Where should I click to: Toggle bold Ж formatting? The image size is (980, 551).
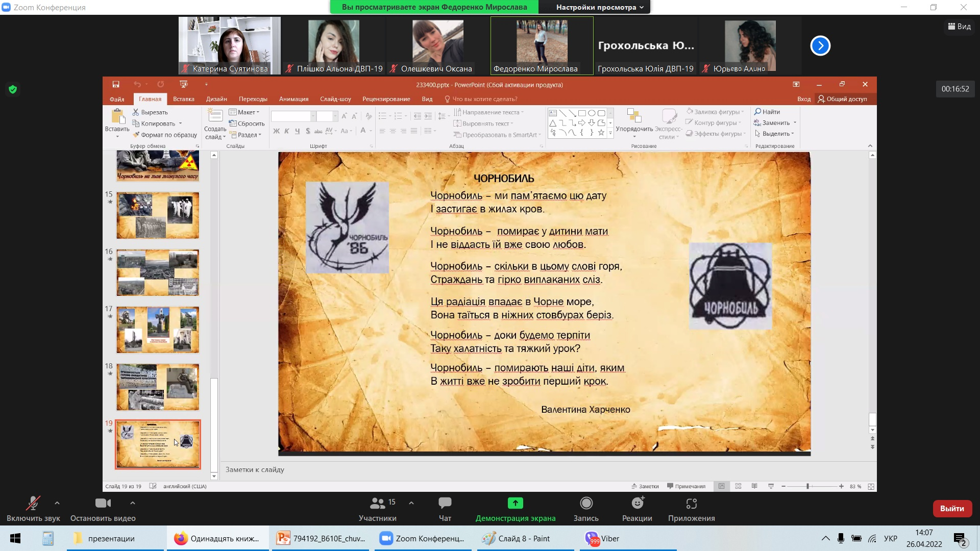point(276,131)
